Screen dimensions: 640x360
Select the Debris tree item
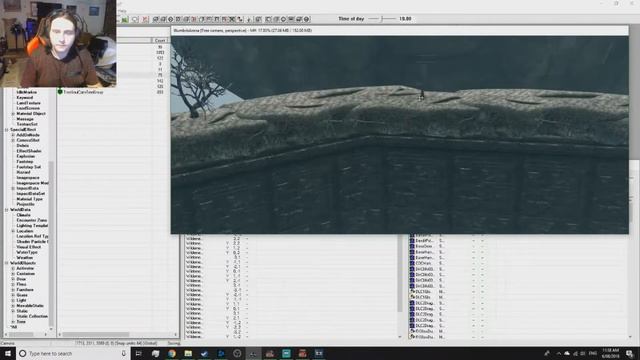23,145
